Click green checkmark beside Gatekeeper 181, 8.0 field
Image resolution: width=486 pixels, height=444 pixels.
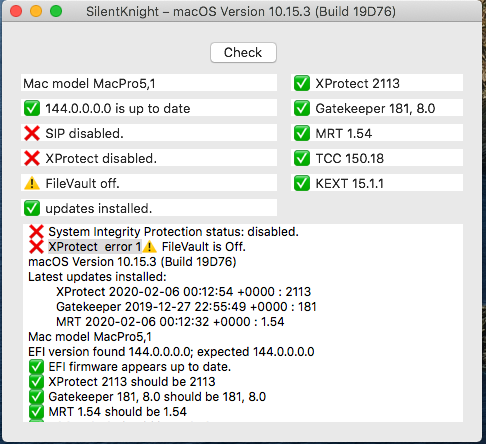302,108
